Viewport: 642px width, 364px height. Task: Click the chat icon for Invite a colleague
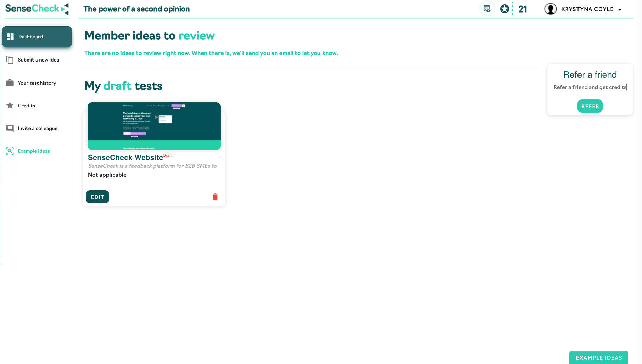point(10,128)
